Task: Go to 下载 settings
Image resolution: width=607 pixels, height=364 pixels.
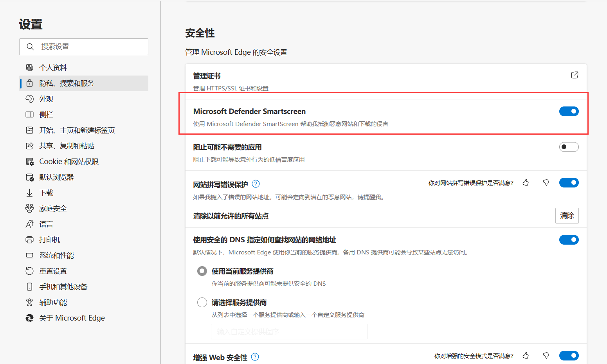Action: coord(84,193)
